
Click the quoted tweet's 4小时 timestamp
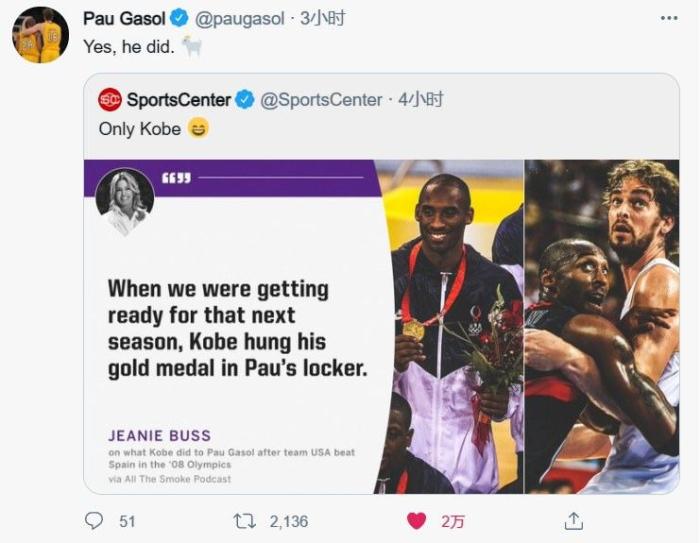[420, 99]
